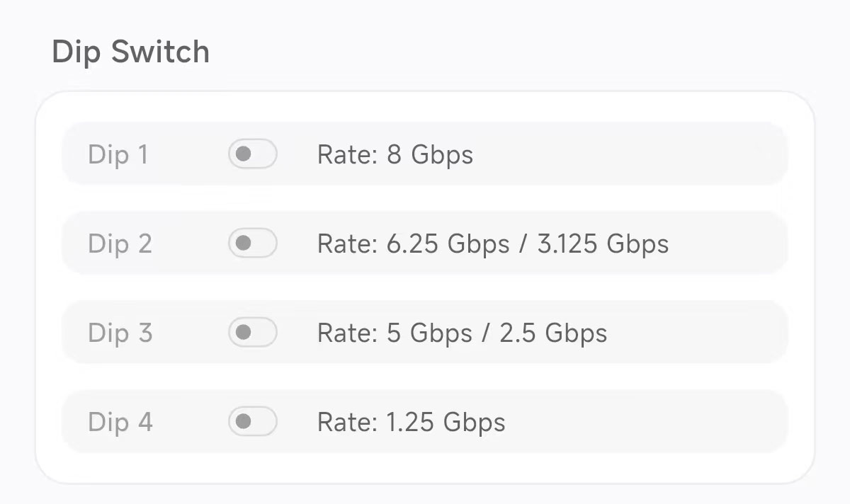The height and width of the screenshot is (504, 850).
Task: Click the 6.25 Gbps rate value
Action: 448,244
